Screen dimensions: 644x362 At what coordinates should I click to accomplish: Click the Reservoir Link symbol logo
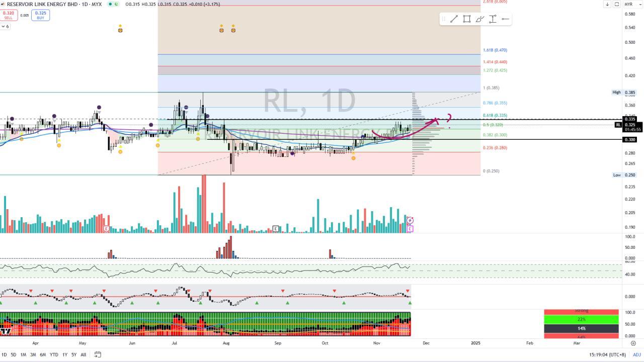click(3, 4)
